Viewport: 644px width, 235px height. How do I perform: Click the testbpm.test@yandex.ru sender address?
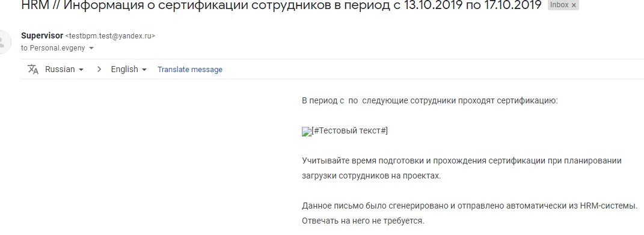coord(110,36)
